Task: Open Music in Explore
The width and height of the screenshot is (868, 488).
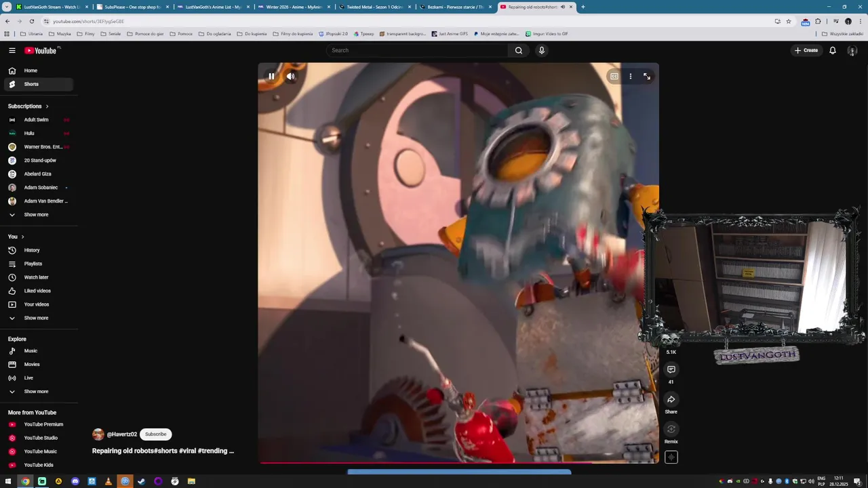Action: pyautogui.click(x=39, y=351)
